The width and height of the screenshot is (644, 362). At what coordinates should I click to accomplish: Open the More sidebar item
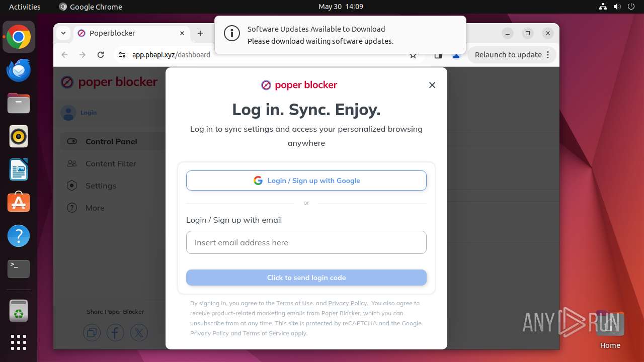[95, 208]
